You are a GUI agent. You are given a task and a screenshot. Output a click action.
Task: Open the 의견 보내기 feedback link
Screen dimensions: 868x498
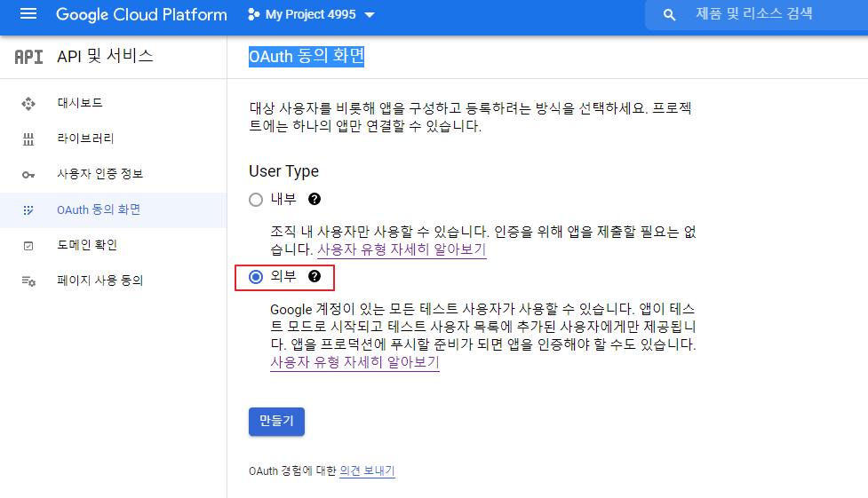pos(367,470)
